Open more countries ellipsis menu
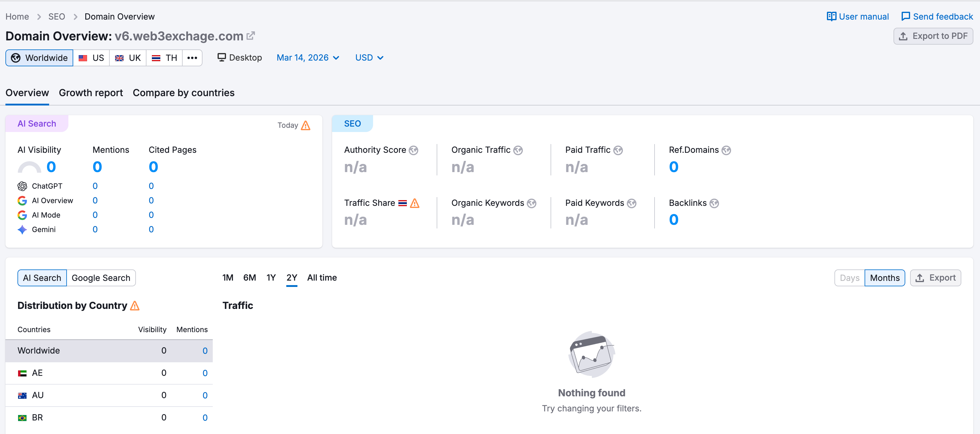The width and height of the screenshot is (980, 434). 192,58
